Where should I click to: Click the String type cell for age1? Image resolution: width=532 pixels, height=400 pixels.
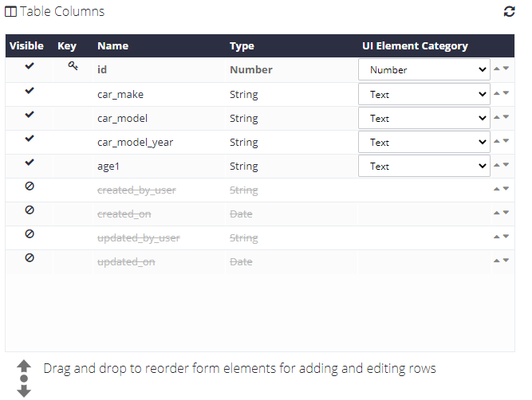pos(243,167)
